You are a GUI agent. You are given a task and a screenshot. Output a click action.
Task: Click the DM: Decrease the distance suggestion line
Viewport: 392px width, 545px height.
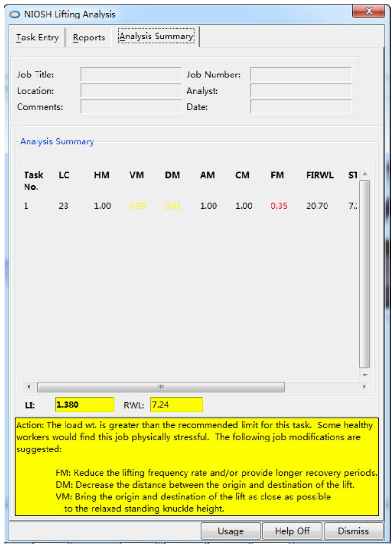[205, 485]
